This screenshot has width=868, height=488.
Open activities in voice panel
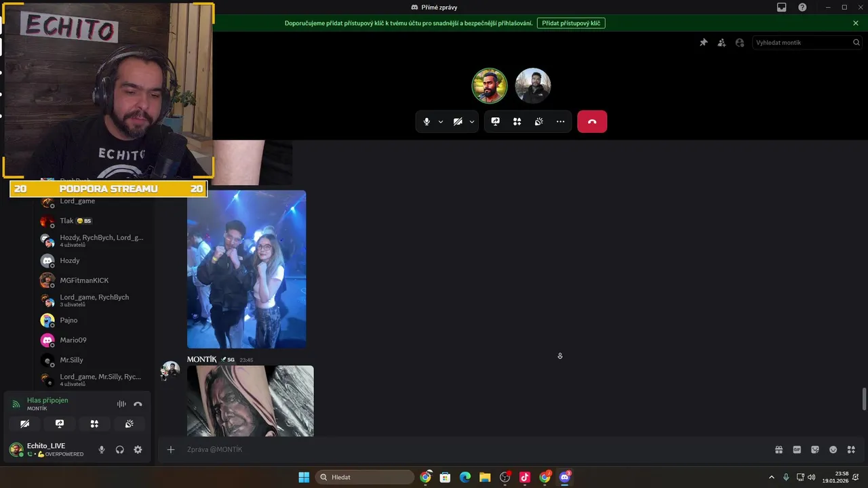tap(94, 424)
